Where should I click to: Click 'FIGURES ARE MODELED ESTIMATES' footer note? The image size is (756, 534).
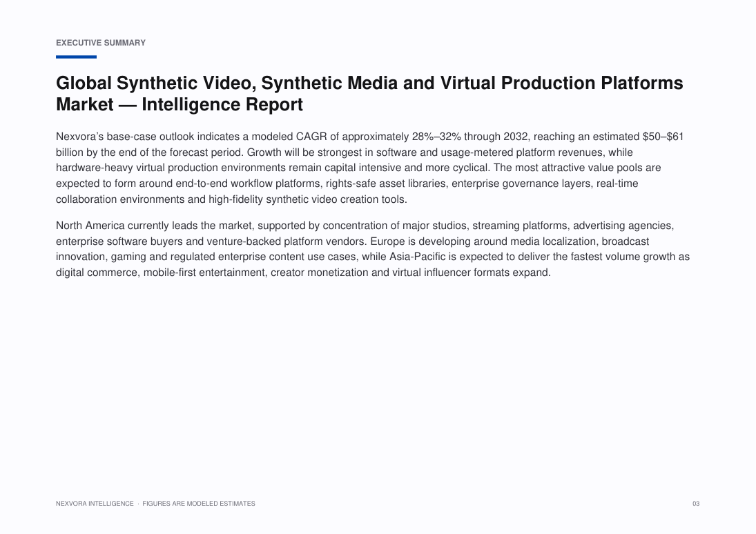click(199, 504)
